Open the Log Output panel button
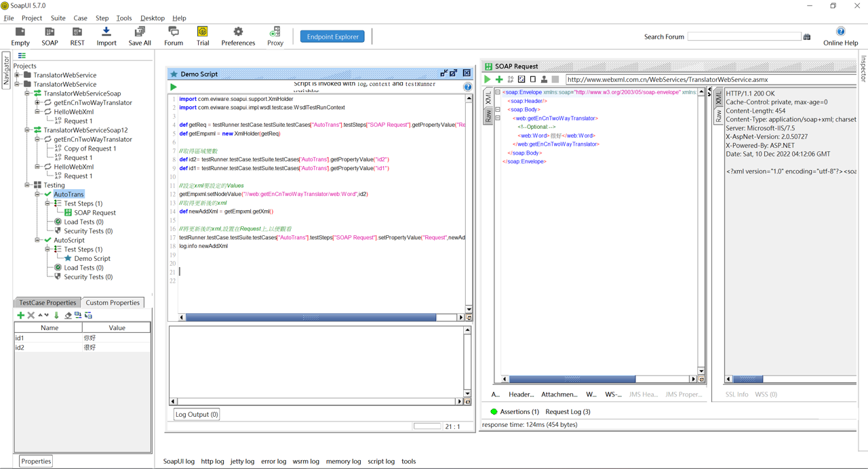Screen dimensions: 868x469 [197, 414]
